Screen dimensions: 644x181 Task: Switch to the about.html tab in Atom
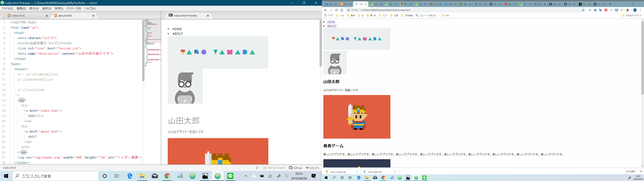[65, 15]
